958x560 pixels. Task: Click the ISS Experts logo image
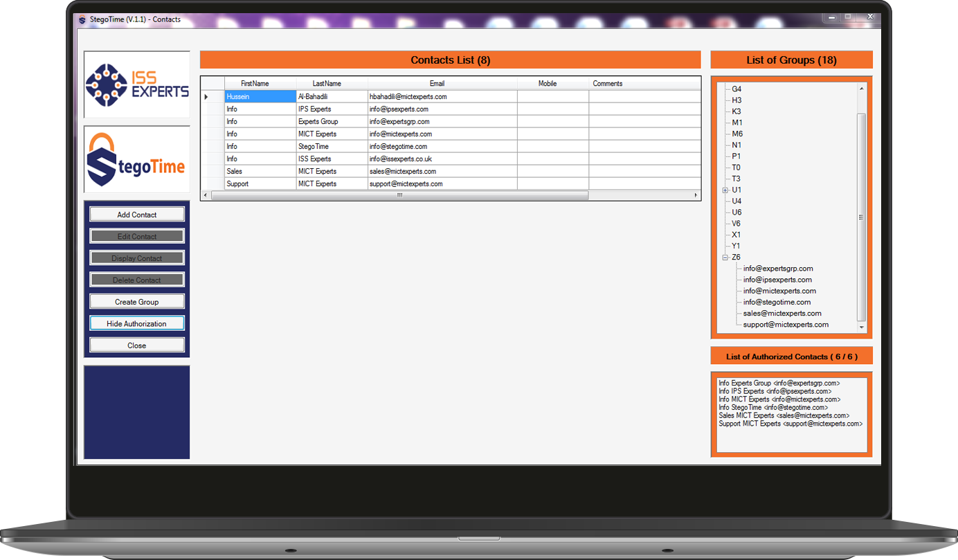(x=137, y=84)
